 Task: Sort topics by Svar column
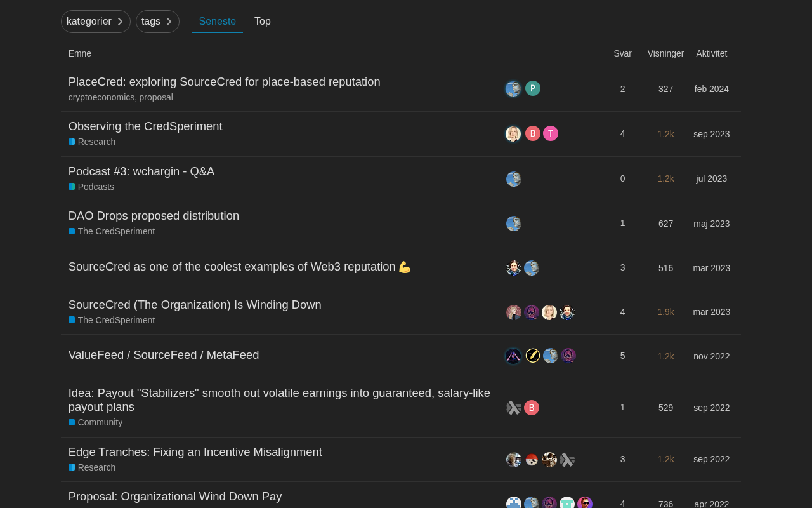pos(622,53)
